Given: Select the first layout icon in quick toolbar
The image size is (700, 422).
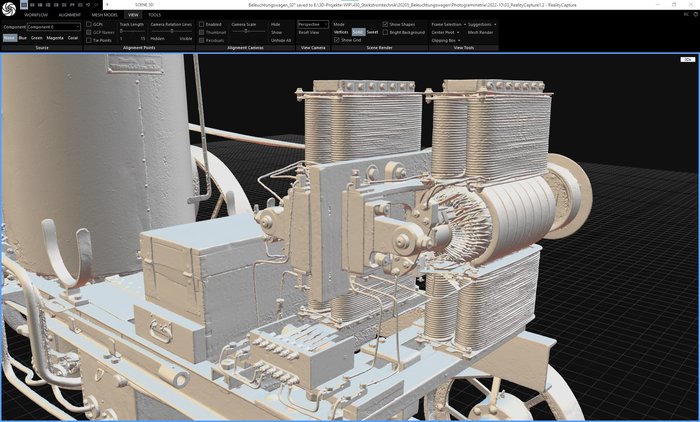Looking at the screenshot, I should pyautogui.click(x=24, y=5).
